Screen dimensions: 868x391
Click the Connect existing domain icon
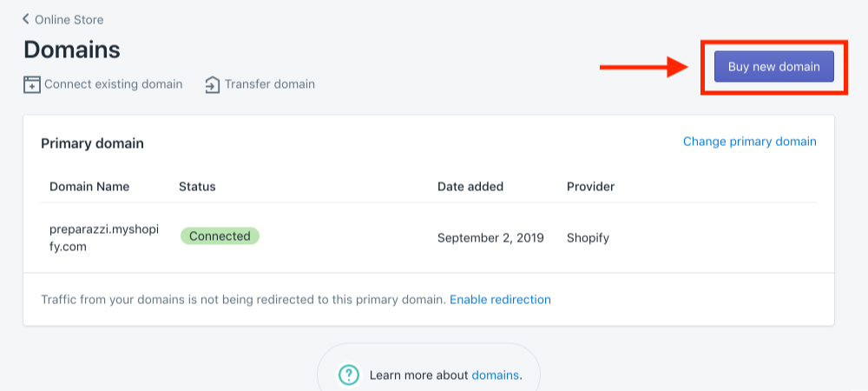[x=31, y=85]
